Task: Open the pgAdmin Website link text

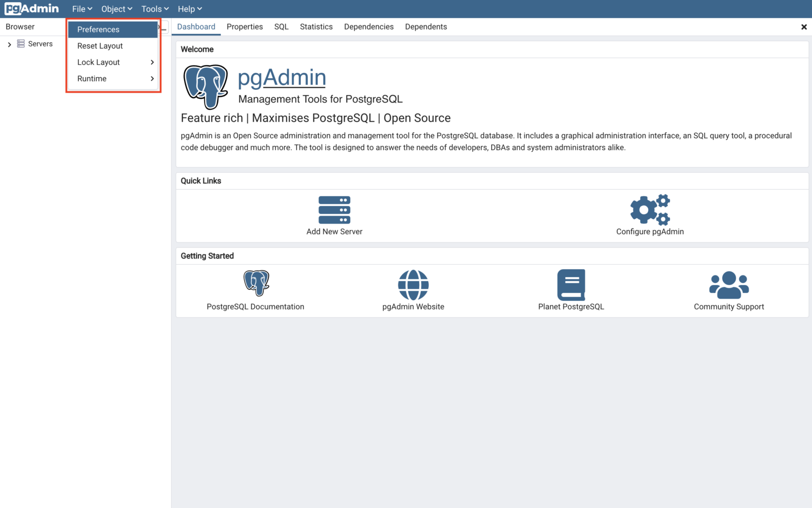Action: coord(413,307)
